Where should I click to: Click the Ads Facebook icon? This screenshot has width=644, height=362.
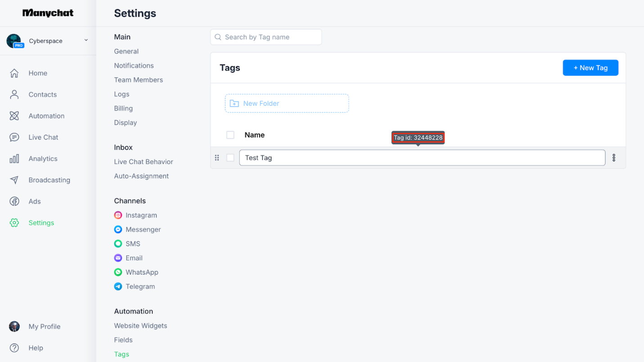14,201
